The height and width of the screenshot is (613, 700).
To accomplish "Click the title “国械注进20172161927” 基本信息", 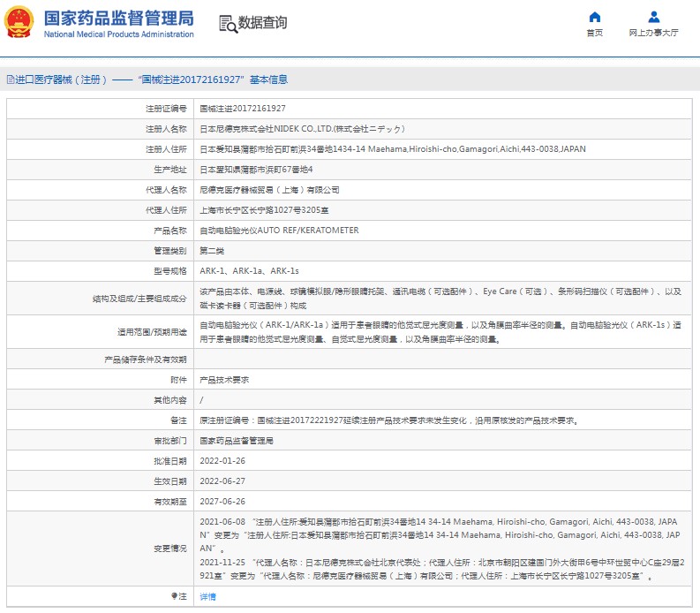I will pos(213,79).
